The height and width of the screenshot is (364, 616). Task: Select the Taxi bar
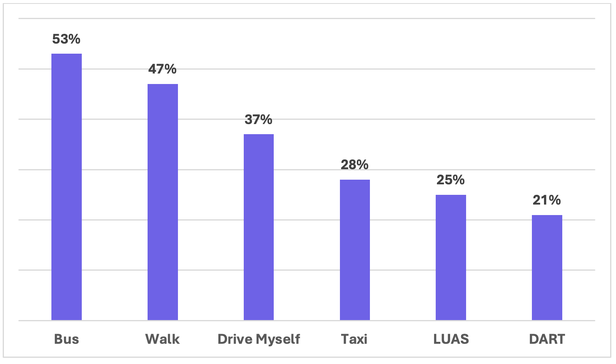pyautogui.click(x=355, y=250)
